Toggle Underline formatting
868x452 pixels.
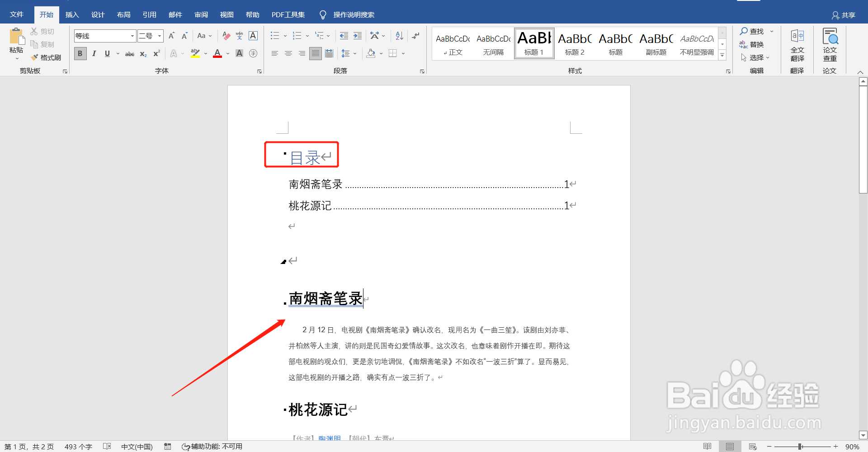click(x=107, y=53)
